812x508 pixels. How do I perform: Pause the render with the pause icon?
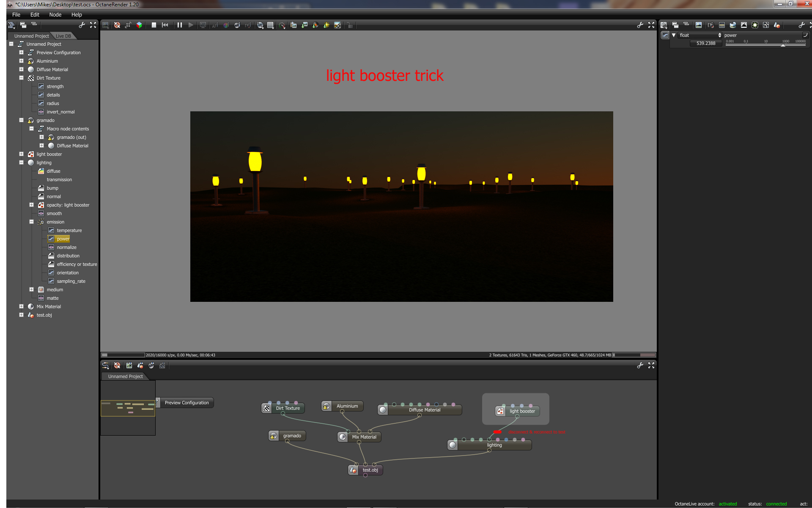[x=180, y=25]
